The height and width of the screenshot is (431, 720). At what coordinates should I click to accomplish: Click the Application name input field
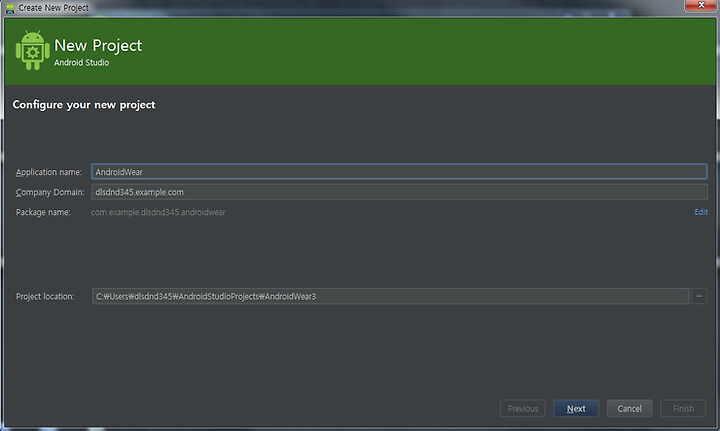tap(399, 171)
